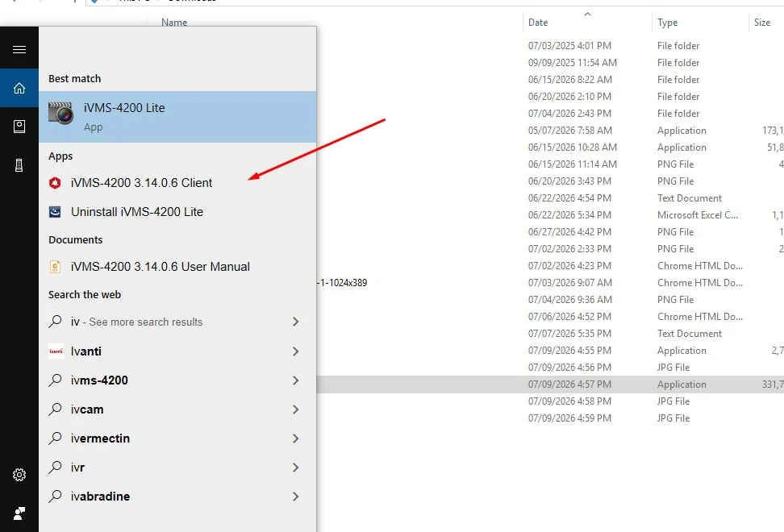Click the User Manual document icon
Screen dimensions: 784x532
click(x=55, y=267)
